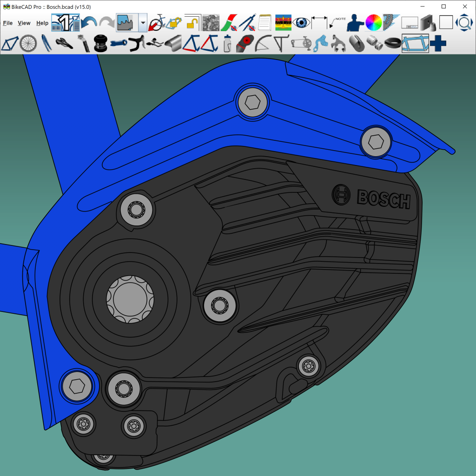Open the color wheel picker
Screen dimensions: 476x476
click(x=373, y=23)
